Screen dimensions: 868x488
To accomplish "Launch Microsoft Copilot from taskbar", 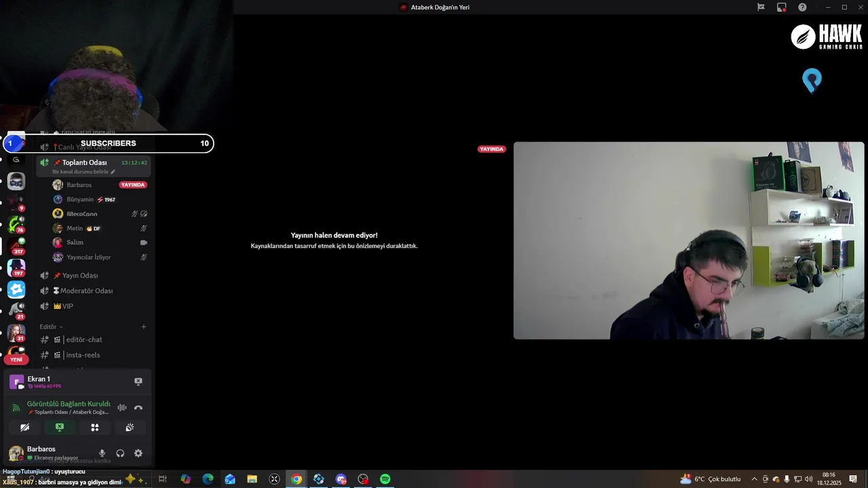I will point(186,479).
